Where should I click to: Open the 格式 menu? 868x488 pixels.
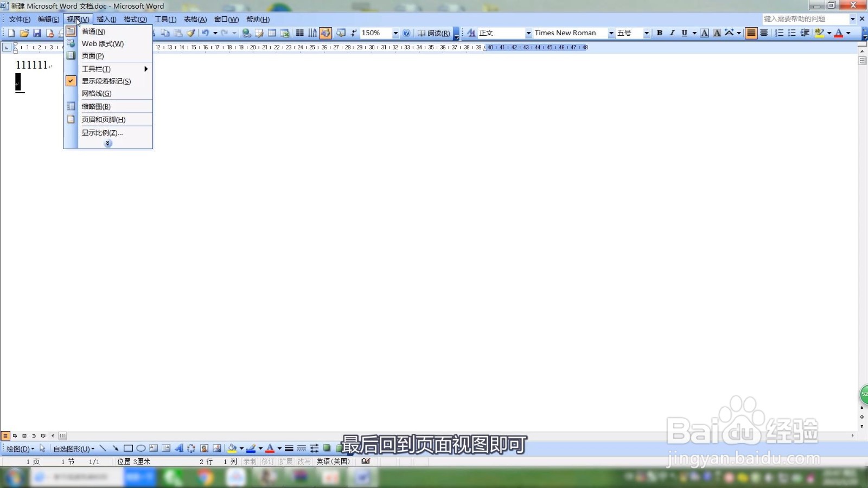pos(135,19)
